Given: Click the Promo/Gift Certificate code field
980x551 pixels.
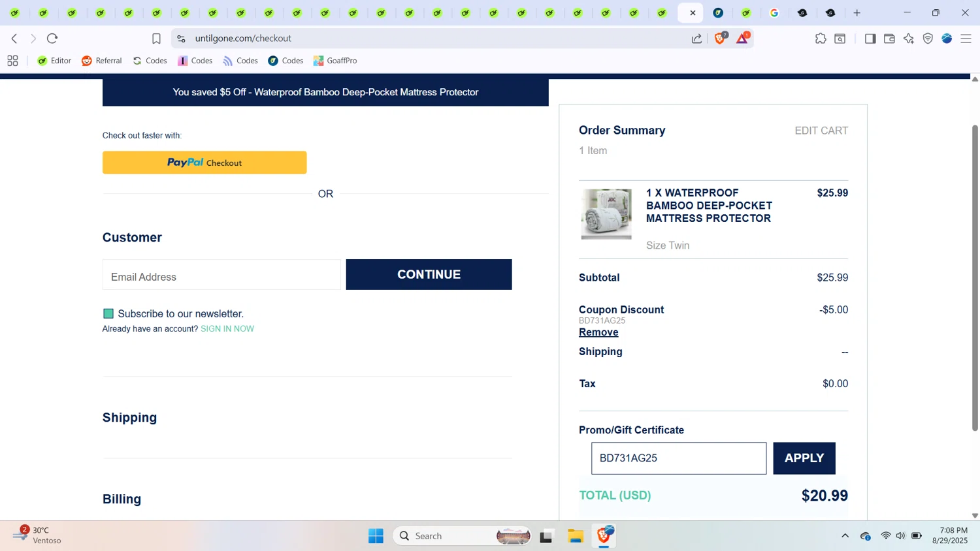Looking at the screenshot, I should (x=679, y=458).
